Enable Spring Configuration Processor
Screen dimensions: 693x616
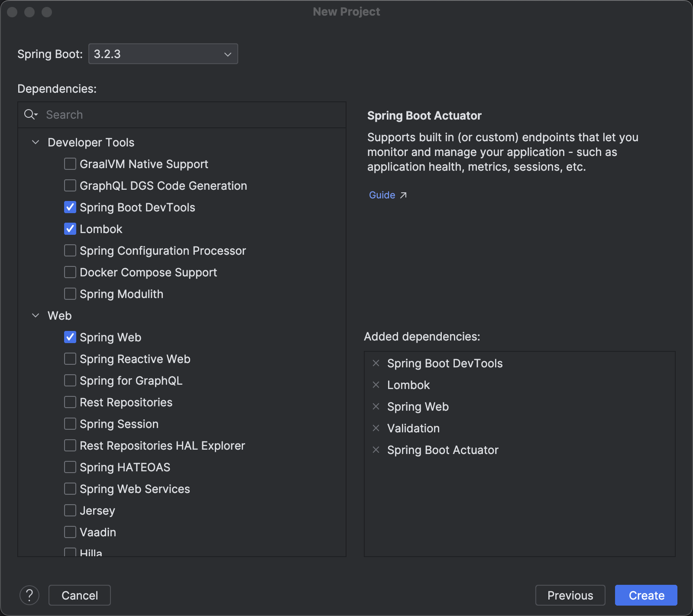tap(70, 250)
